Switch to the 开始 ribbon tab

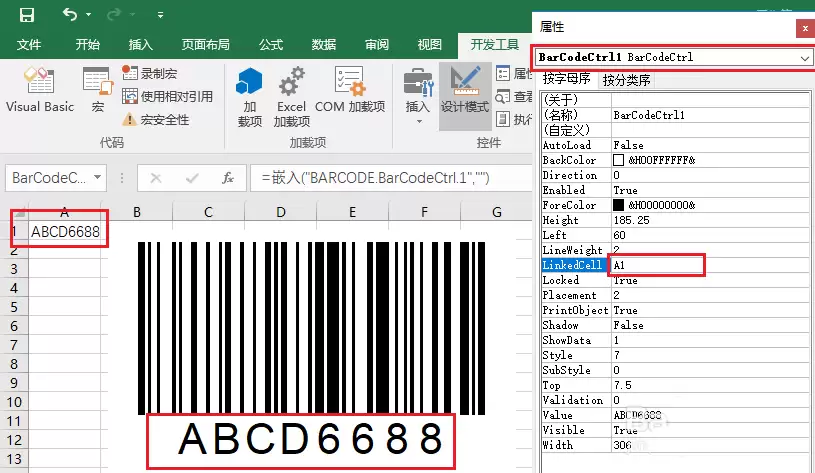[87, 45]
